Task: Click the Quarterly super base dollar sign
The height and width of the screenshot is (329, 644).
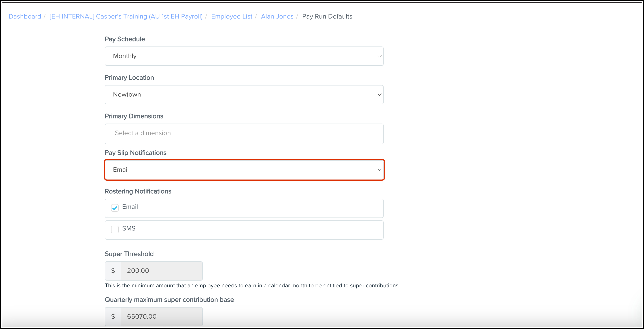Action: 113,316
